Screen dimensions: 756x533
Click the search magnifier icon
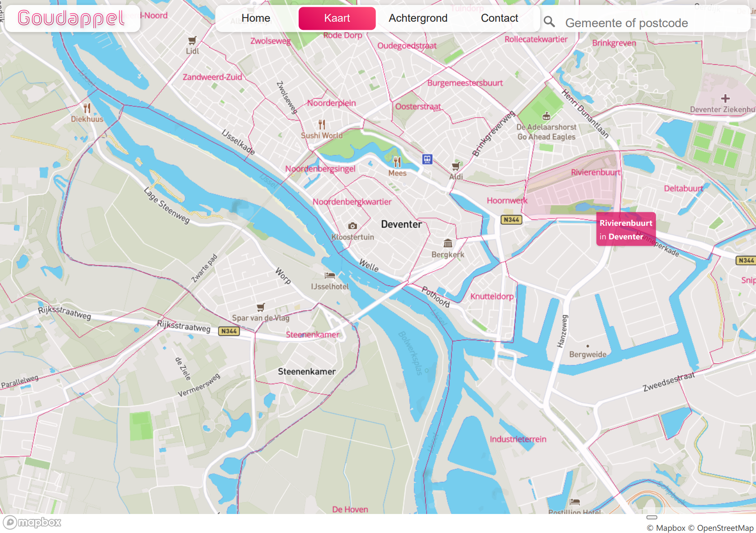(x=549, y=22)
